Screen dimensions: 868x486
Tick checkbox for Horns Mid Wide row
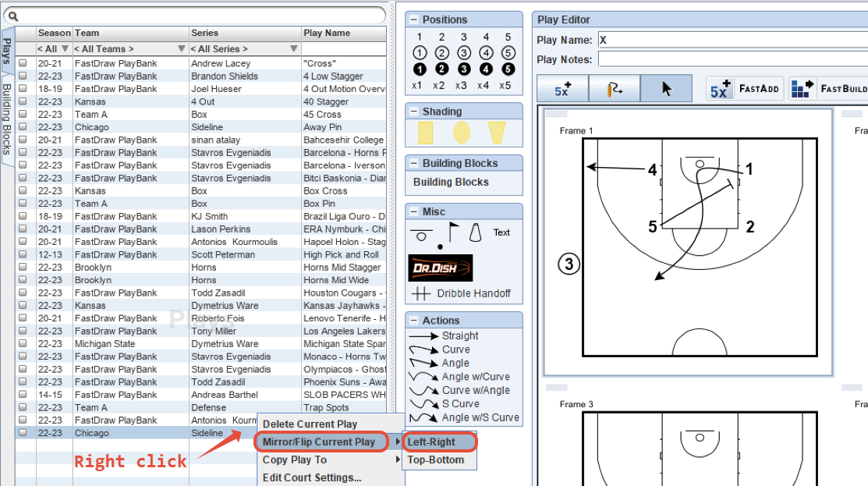coord(23,279)
